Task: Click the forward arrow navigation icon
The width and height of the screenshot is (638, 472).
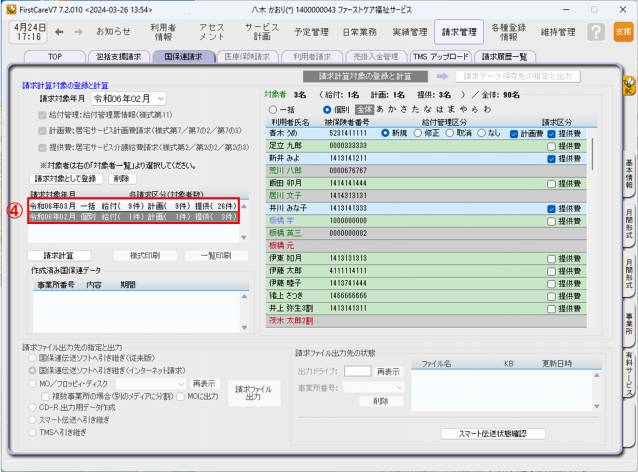Action: pos(77,31)
